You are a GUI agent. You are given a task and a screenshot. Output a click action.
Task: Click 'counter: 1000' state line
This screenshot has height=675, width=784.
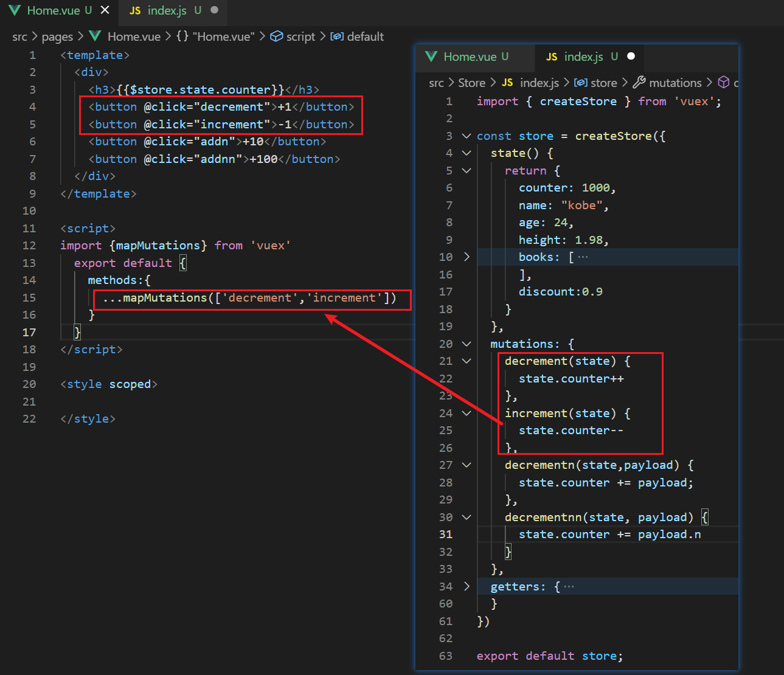(x=567, y=188)
